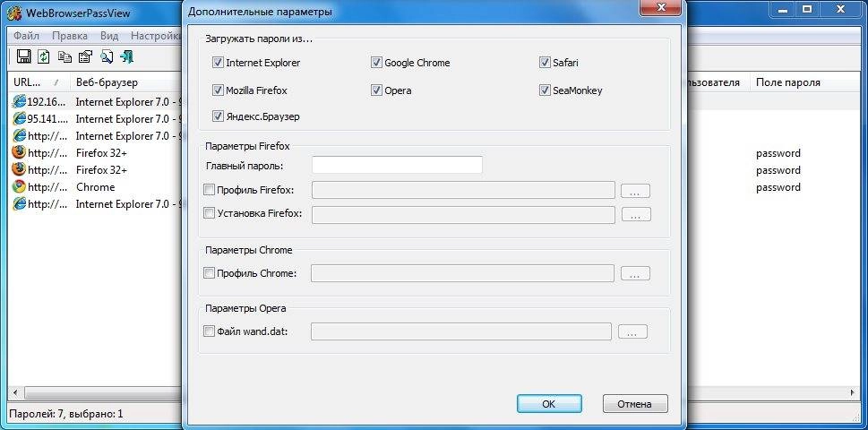Uncheck the Яндекс.Браузер checkbox

pyautogui.click(x=218, y=116)
